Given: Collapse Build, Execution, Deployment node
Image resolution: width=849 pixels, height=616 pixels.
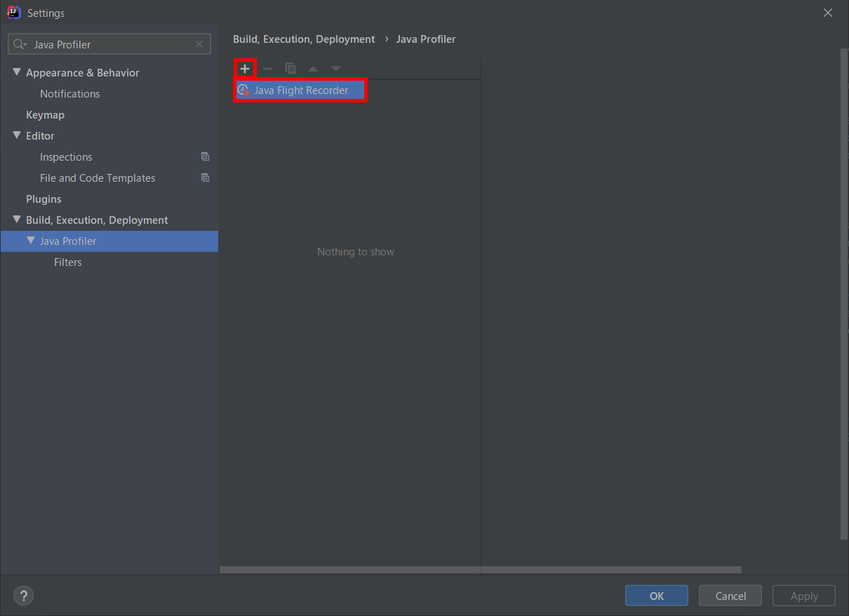Looking at the screenshot, I should [x=17, y=219].
